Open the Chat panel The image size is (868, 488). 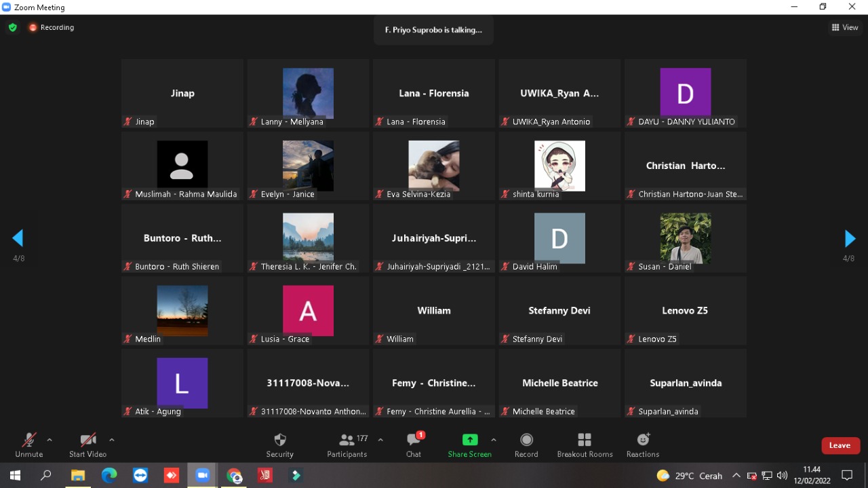(414, 445)
